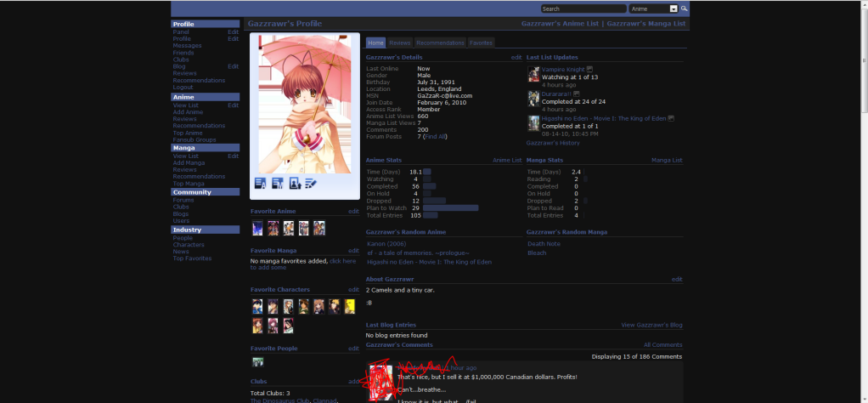Open Gazzrawr's History link
The width and height of the screenshot is (868, 403).
point(553,143)
